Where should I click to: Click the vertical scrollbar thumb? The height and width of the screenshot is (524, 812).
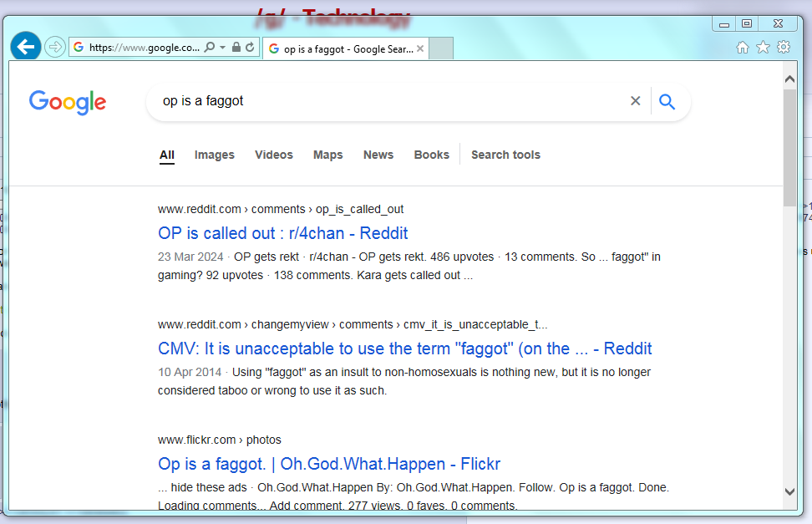coord(789,148)
